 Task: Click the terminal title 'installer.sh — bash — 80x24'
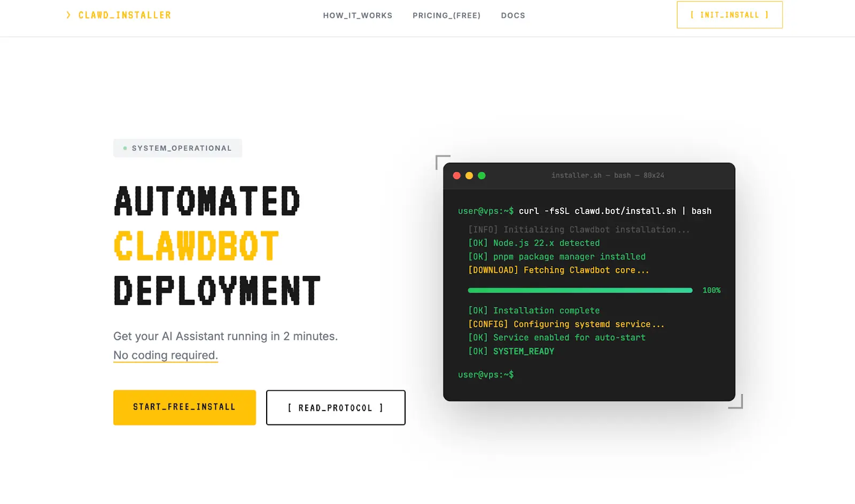[608, 176]
